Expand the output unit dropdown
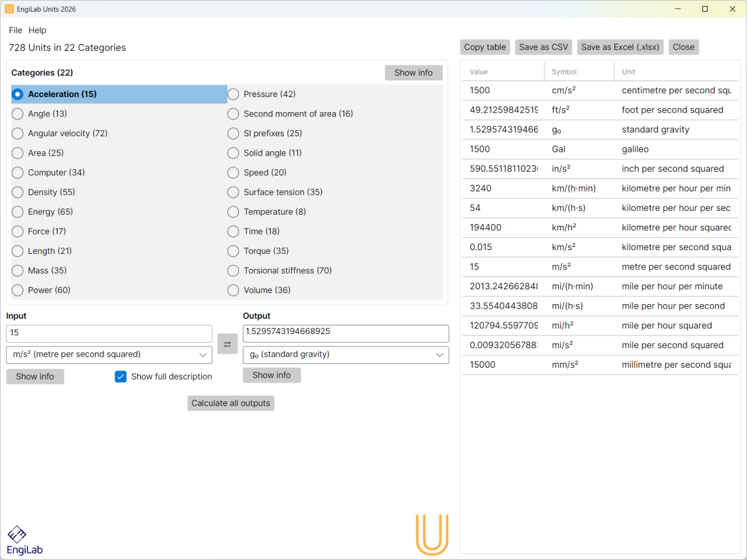Viewport: 747px width, 560px height. [x=345, y=355]
